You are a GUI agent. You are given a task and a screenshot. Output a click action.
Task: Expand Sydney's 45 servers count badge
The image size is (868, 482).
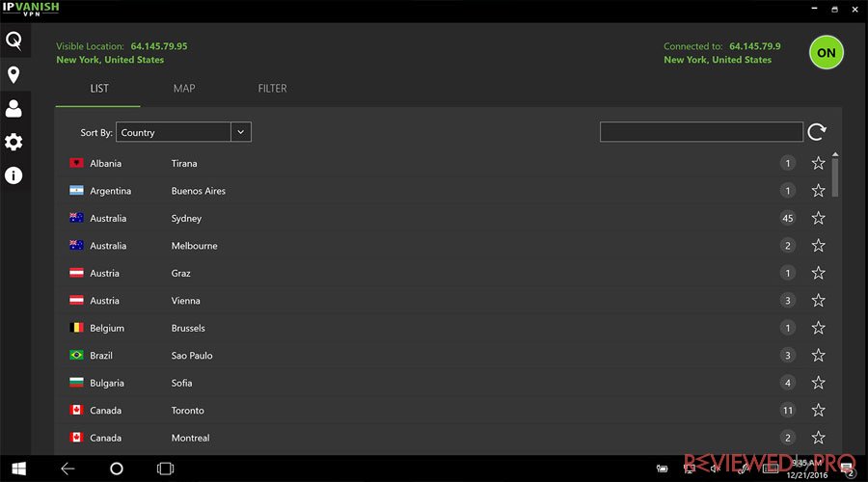(788, 218)
